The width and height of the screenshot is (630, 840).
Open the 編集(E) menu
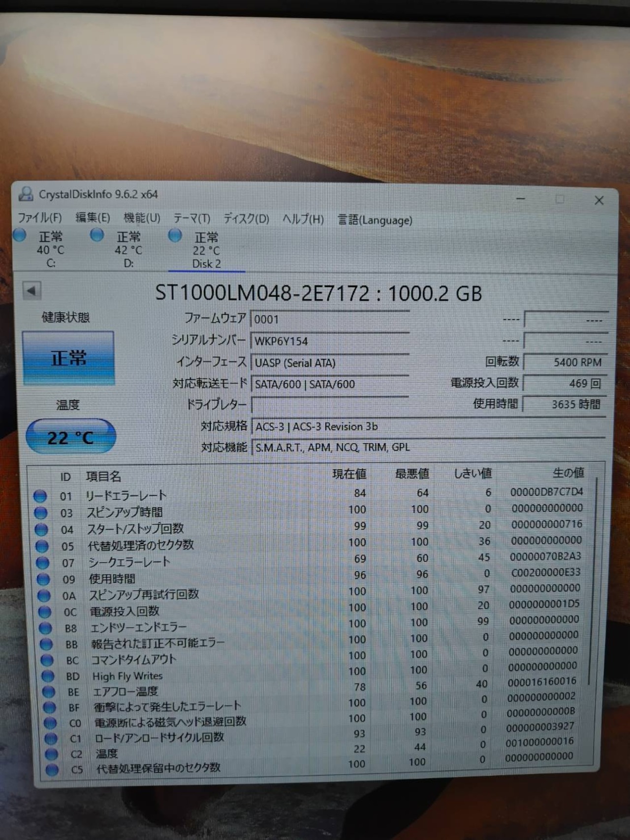click(93, 217)
